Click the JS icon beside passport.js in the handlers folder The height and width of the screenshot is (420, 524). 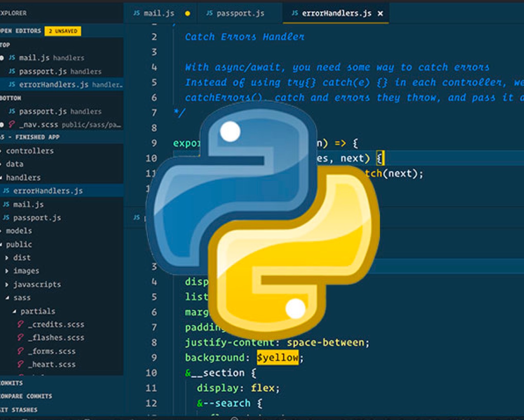6,218
